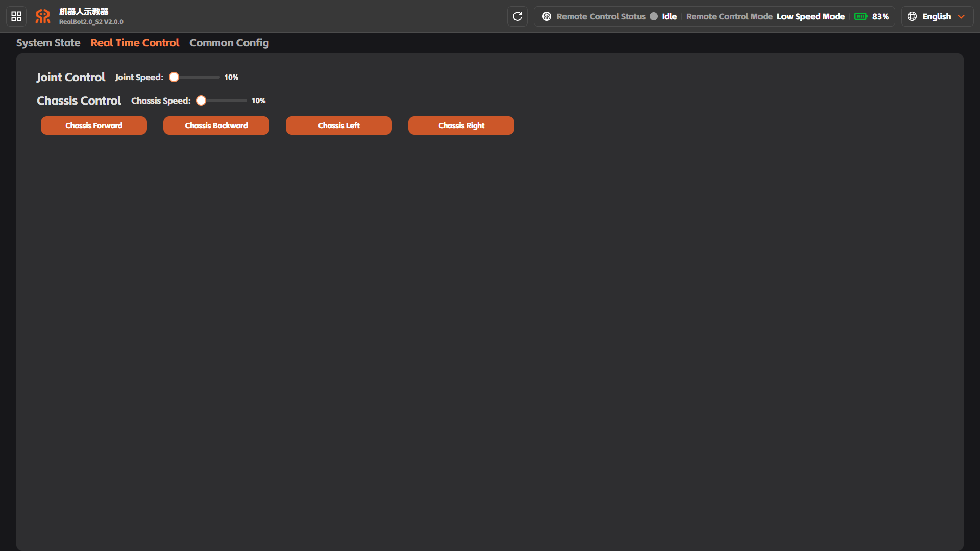Click the Chassis Forward button

pos(94,126)
